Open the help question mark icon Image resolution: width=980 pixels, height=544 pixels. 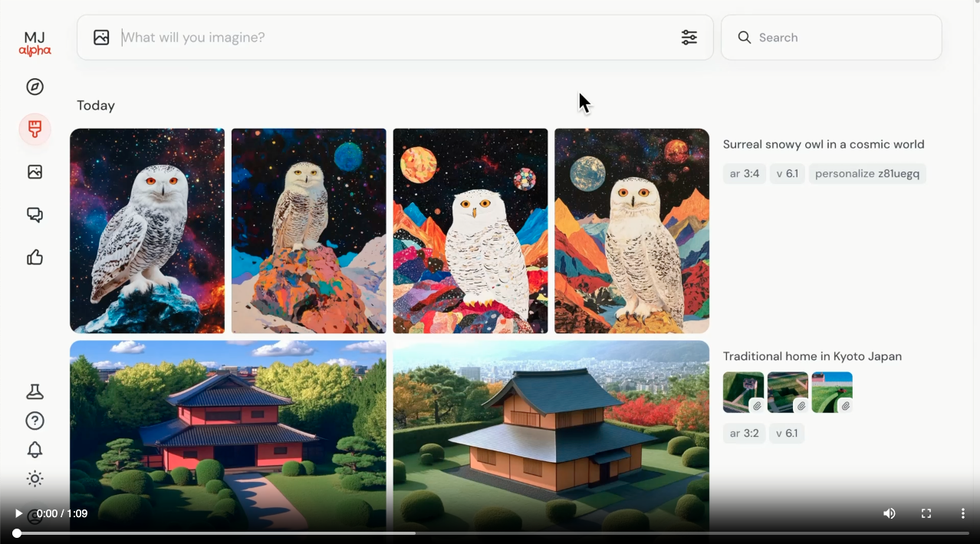click(35, 421)
